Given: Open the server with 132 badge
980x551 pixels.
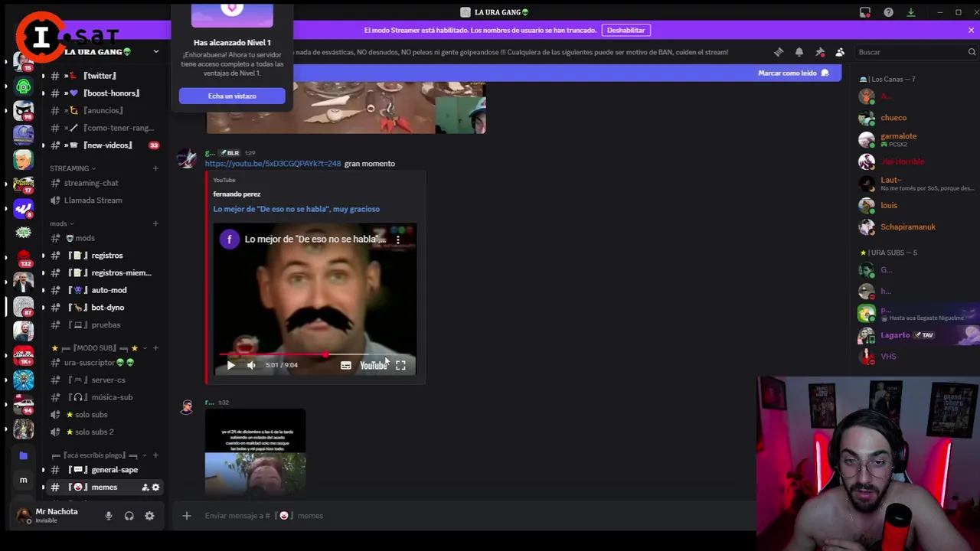Looking at the screenshot, I should (x=23, y=258).
